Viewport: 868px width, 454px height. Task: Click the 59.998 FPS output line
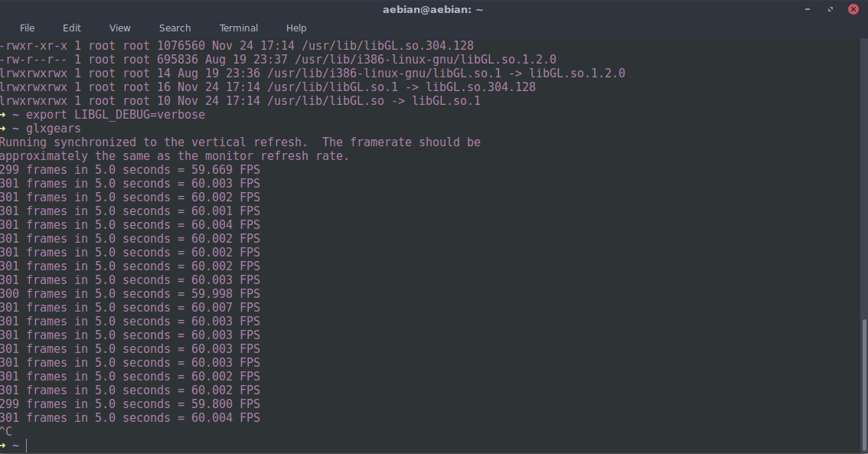pyautogui.click(x=130, y=293)
